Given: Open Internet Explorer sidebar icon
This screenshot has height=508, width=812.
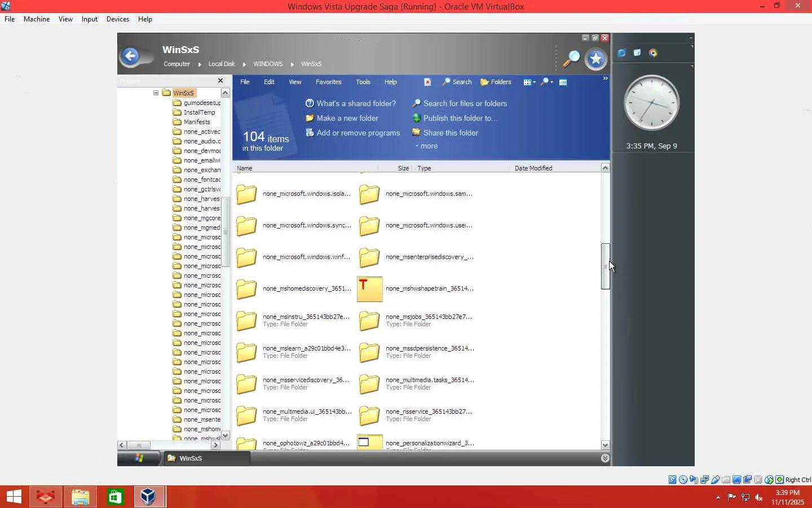Looking at the screenshot, I should coord(621,53).
